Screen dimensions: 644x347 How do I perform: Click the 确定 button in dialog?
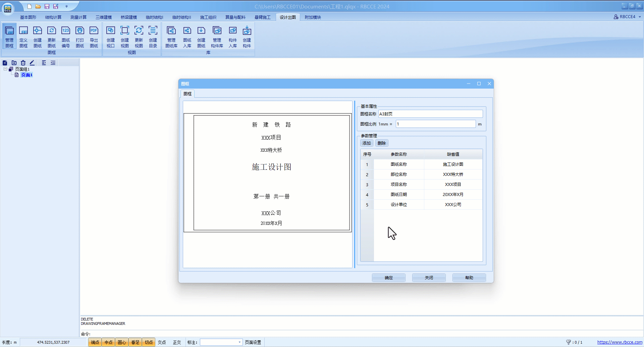coord(388,278)
